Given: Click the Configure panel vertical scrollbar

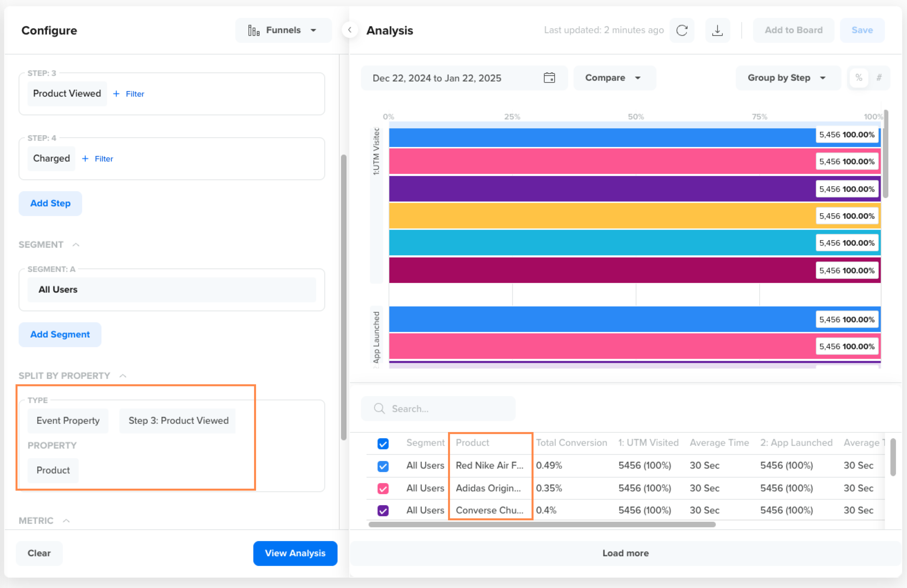Looking at the screenshot, I should (343, 297).
